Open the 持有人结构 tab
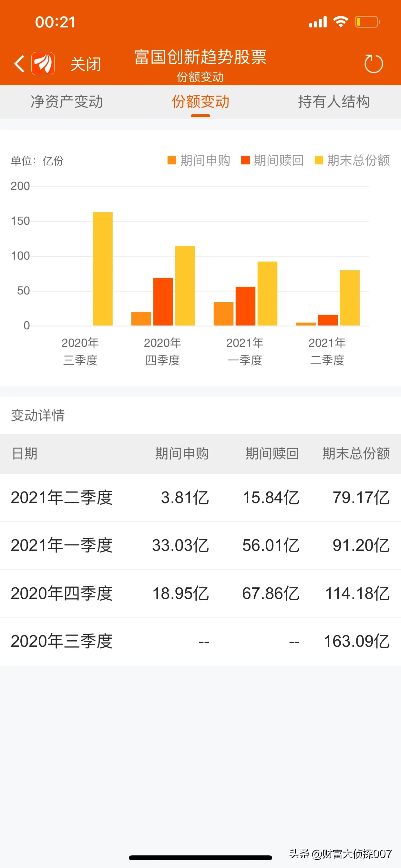 334,101
